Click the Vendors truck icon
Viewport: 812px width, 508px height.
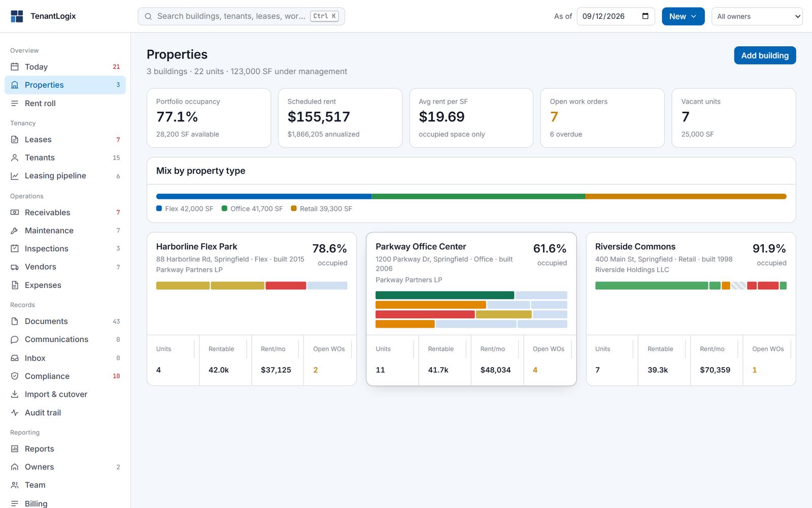click(15, 267)
